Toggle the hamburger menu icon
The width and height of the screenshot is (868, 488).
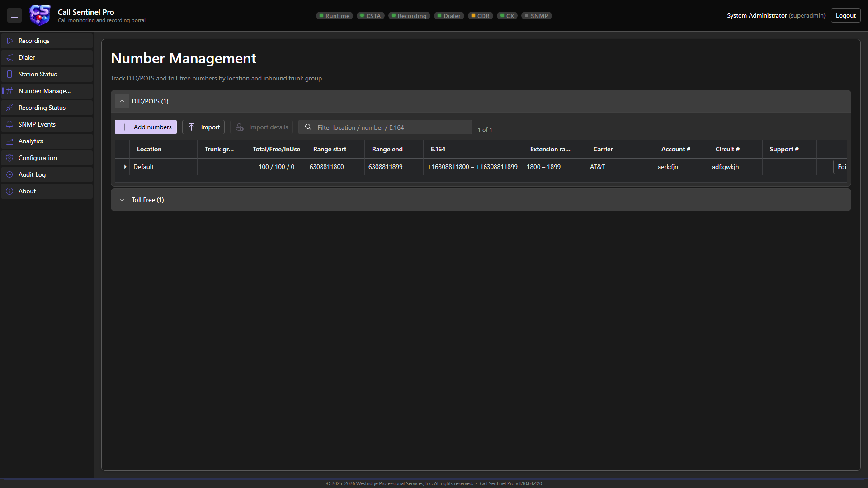tap(14, 15)
